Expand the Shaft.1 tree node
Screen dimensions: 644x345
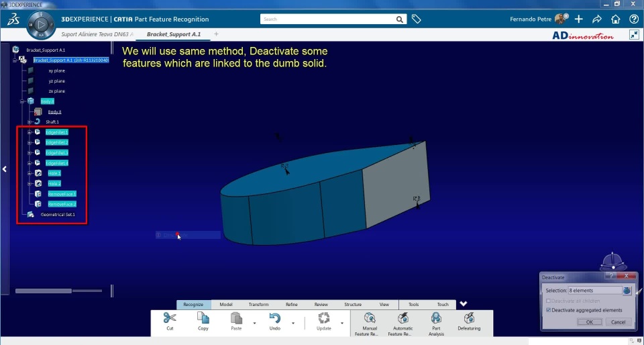[x=29, y=122]
